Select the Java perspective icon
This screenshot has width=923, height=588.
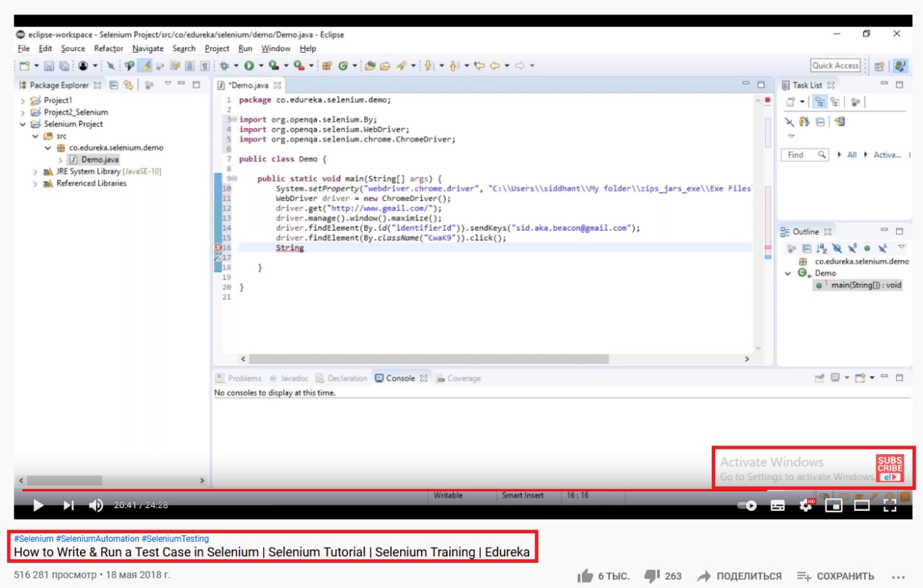pyautogui.click(x=900, y=66)
